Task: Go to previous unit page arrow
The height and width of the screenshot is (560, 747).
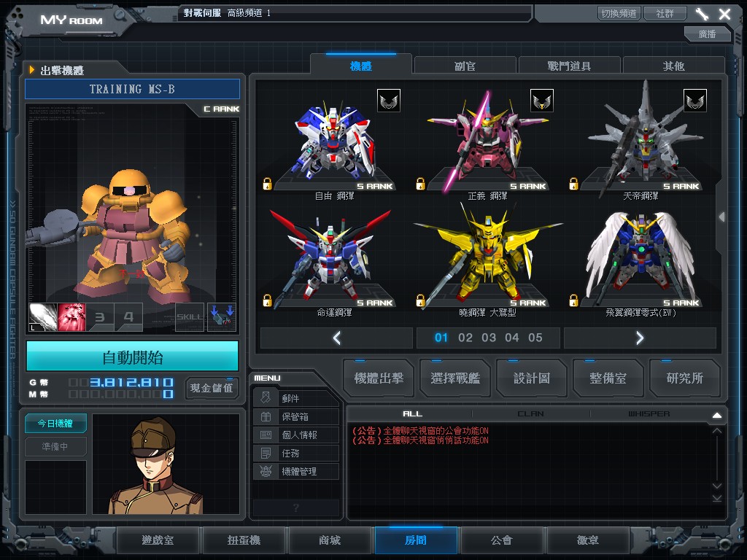Action: [x=337, y=338]
